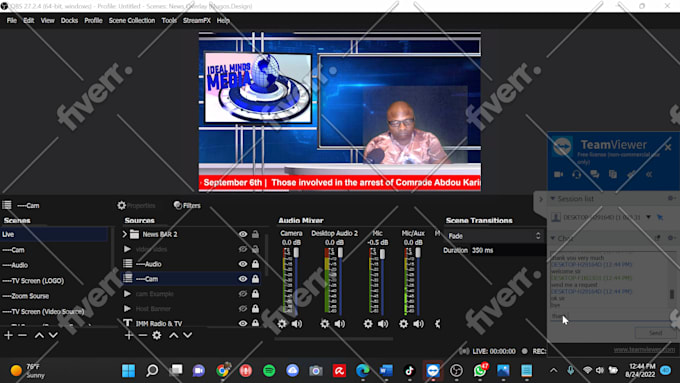This screenshot has height=383, width=680.
Task: Hide the News BAR 2 group
Action: point(243,234)
